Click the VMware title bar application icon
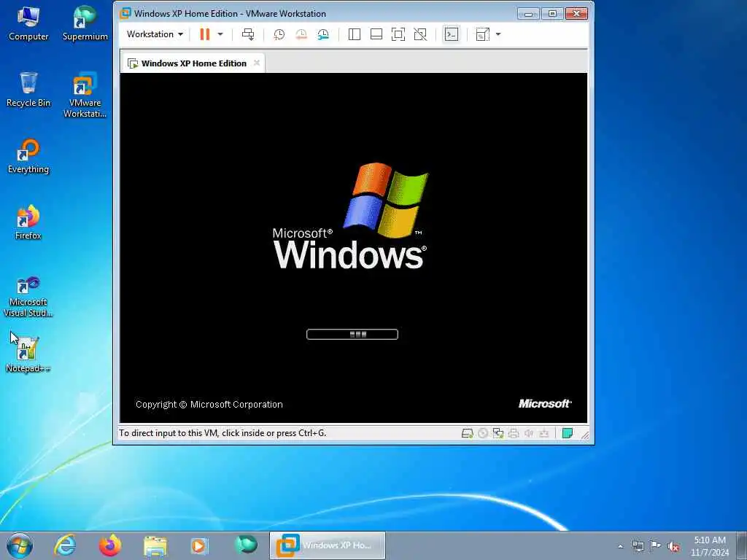Viewport: 747px width, 560px height. tap(125, 13)
